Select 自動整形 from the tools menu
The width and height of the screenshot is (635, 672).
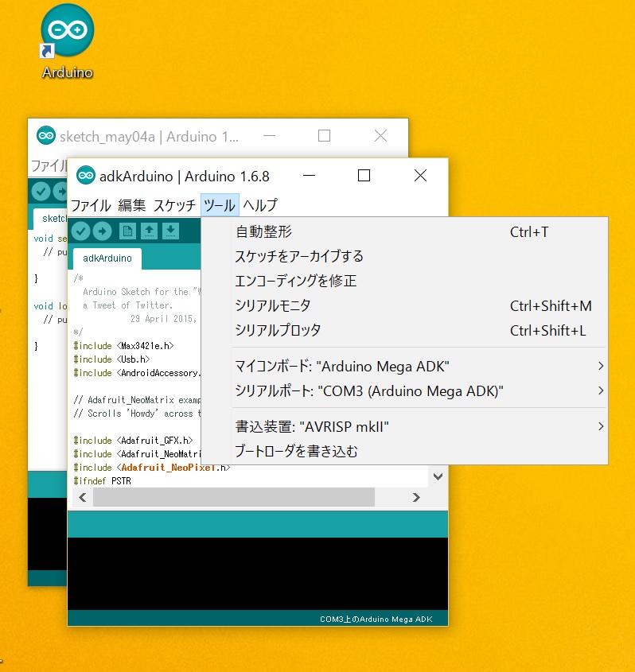[x=263, y=232]
